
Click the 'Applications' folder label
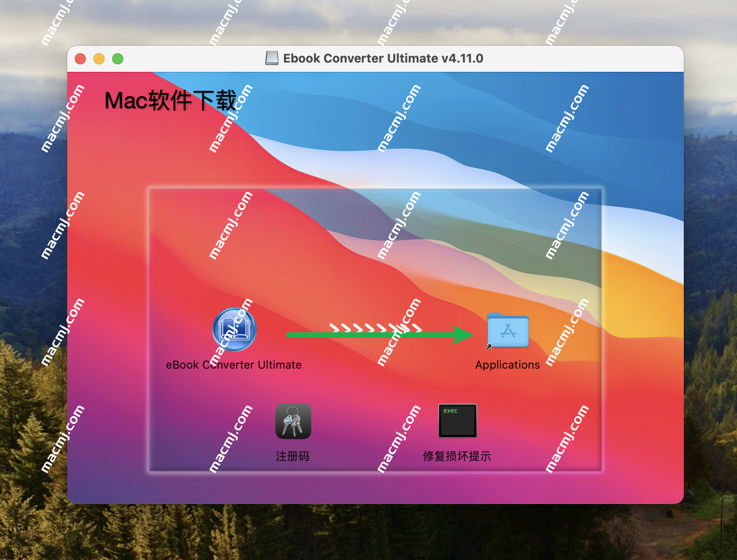[x=508, y=365]
